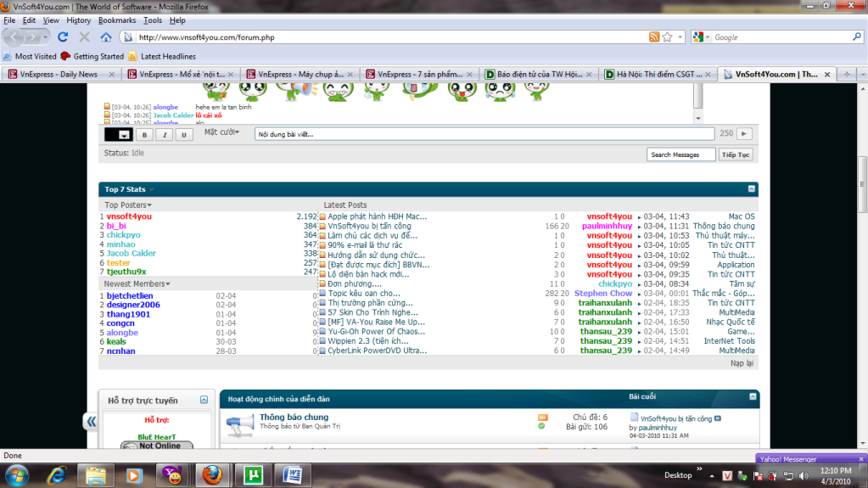Open the Apple phát hành HĐH Mac post
Viewport: 868px width, 488px height.
coord(377,216)
